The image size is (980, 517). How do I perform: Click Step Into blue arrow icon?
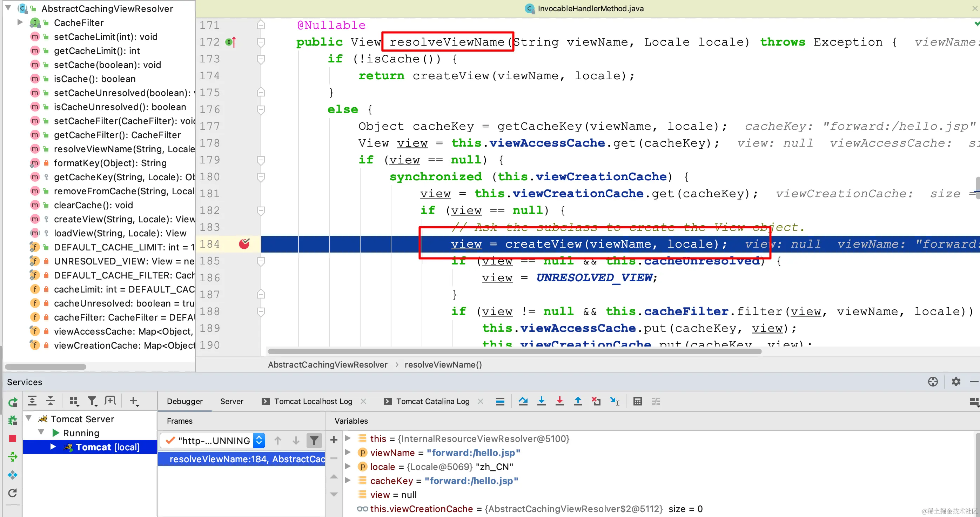[541, 401]
